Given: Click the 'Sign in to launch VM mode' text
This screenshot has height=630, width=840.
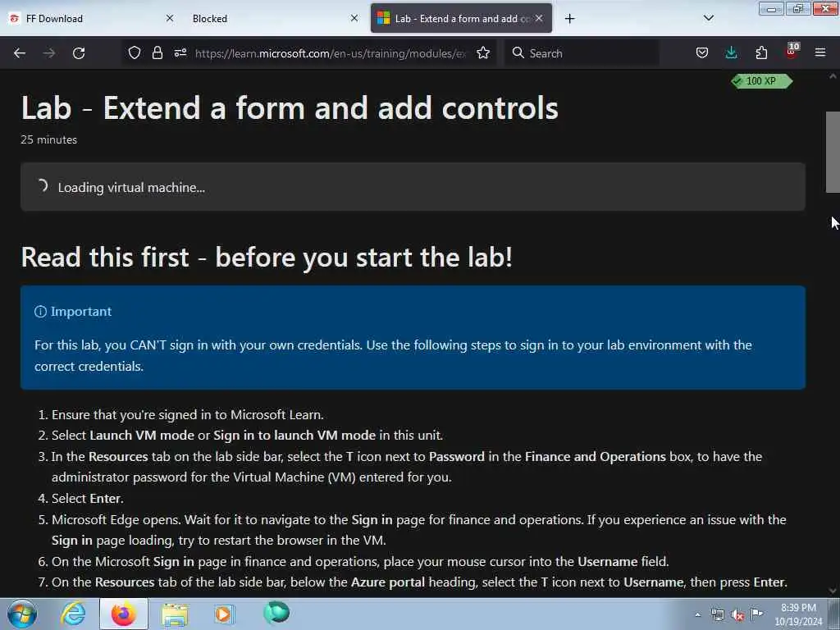Looking at the screenshot, I should click(294, 436).
